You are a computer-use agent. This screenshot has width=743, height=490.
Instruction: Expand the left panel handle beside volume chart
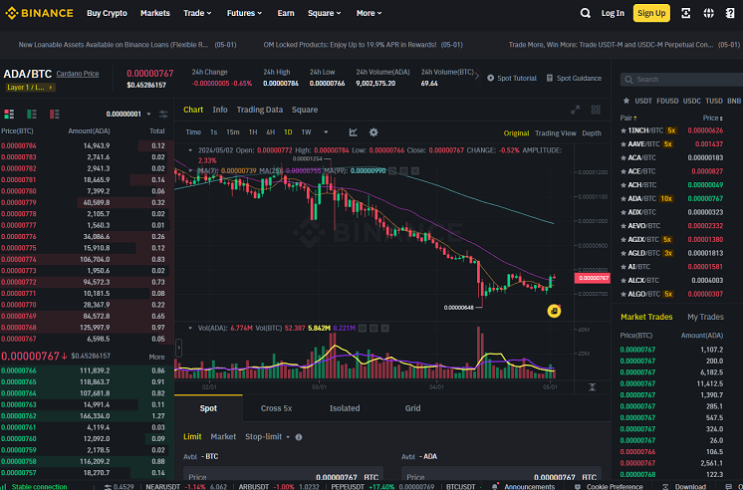coord(179,348)
